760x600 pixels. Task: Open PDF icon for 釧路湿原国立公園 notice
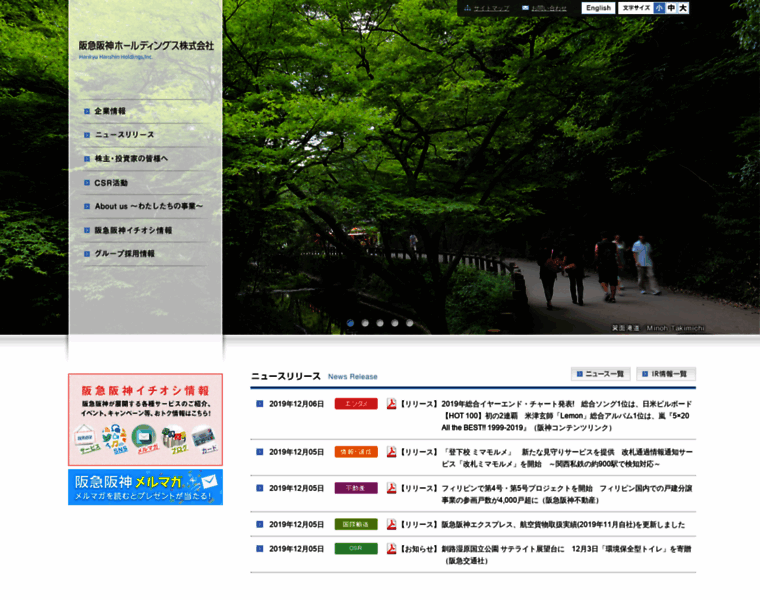click(391, 549)
